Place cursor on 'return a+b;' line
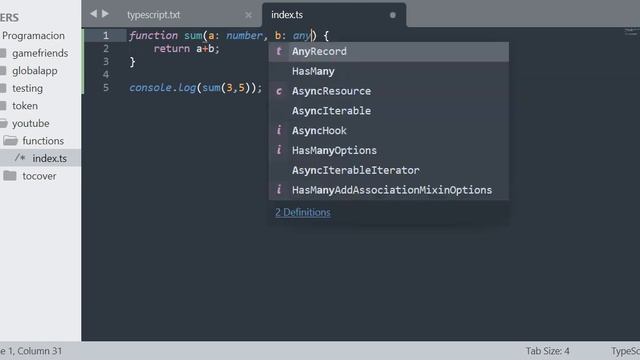Image resolution: width=640 pixels, height=360 pixels. [187, 49]
